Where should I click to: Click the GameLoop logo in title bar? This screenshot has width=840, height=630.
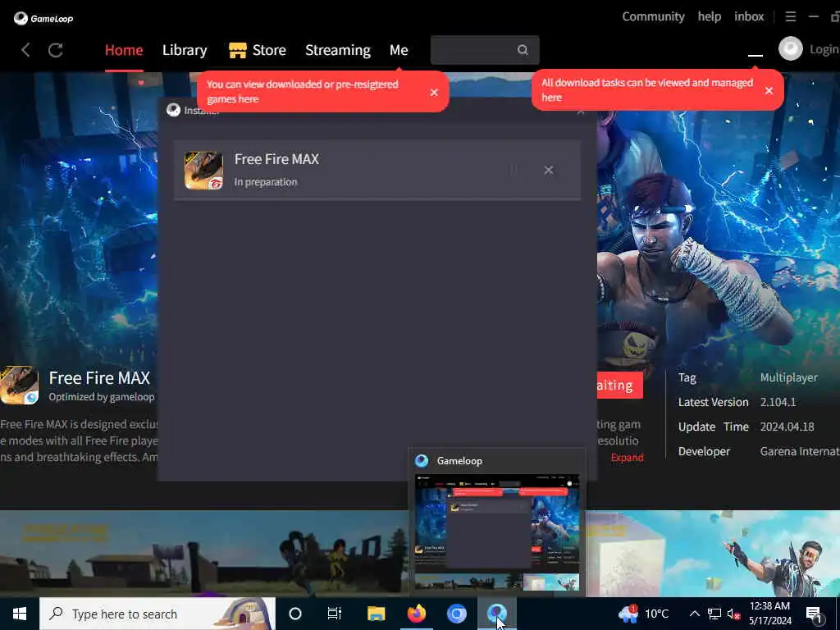(43, 18)
